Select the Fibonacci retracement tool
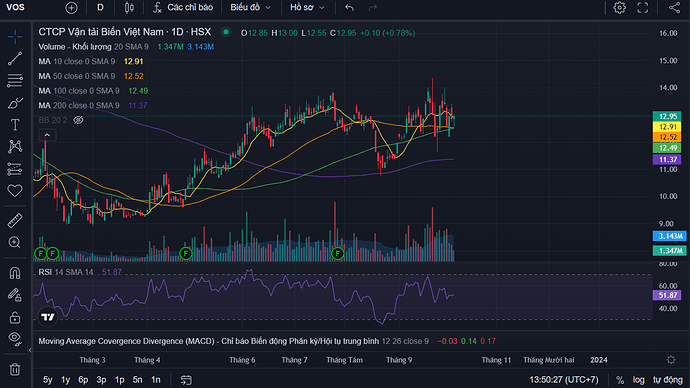 click(x=15, y=81)
